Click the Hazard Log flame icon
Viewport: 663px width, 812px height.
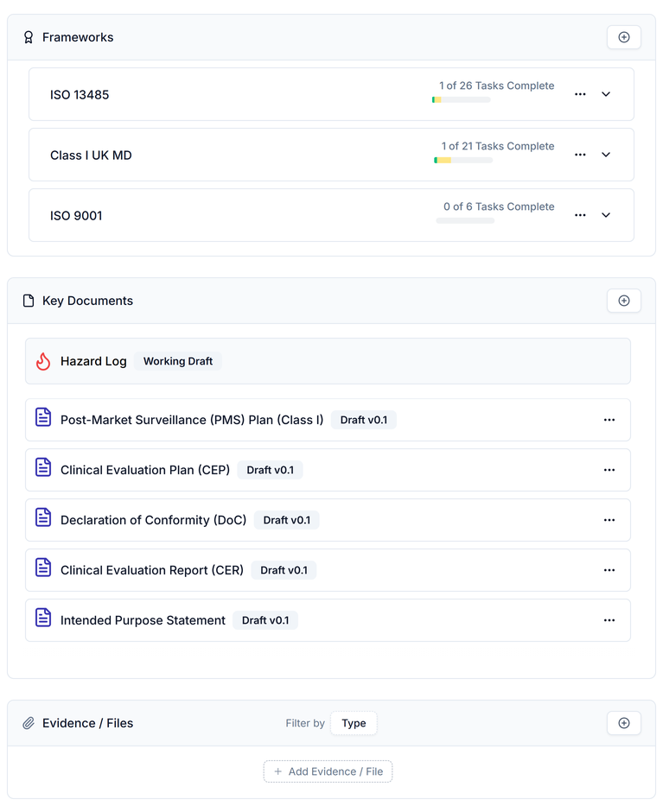click(43, 361)
